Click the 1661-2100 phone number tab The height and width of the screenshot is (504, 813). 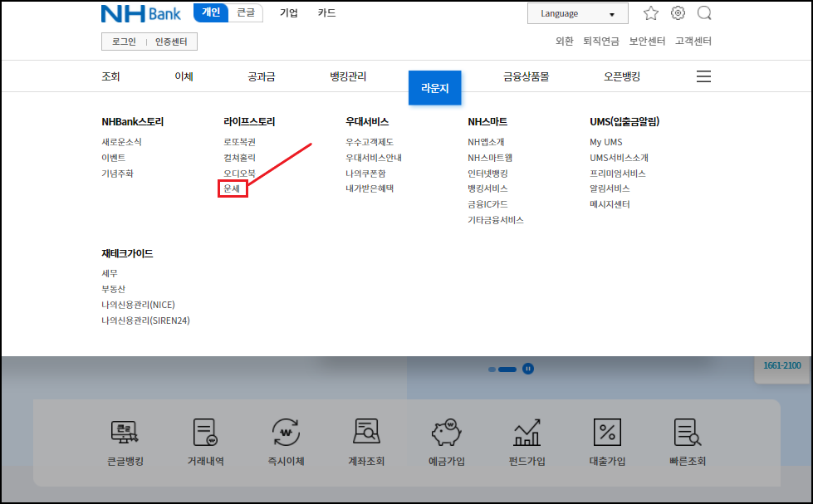782,365
